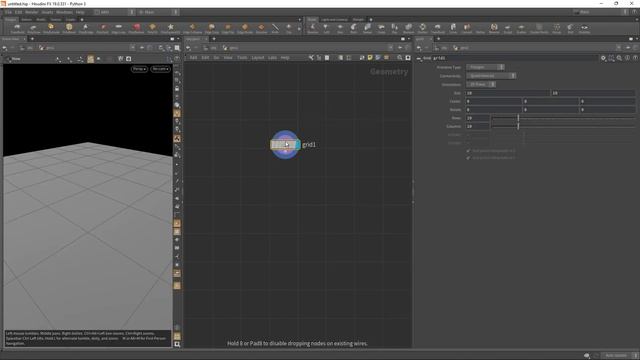Viewport: 640px width, 360px height.
Task: Open the radial menu Main dropdown in top bar
Action: point(158,12)
